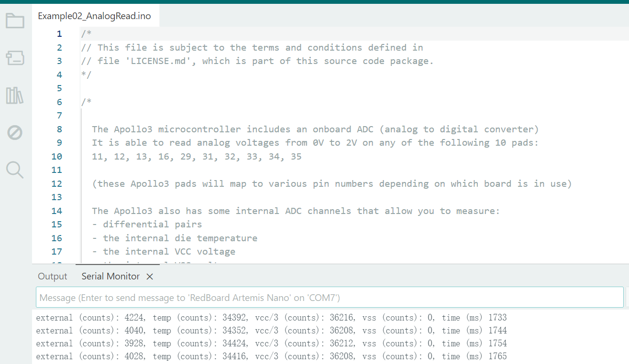Open the Debug sidebar panel
This screenshot has height=364, width=629.
pos(14,132)
